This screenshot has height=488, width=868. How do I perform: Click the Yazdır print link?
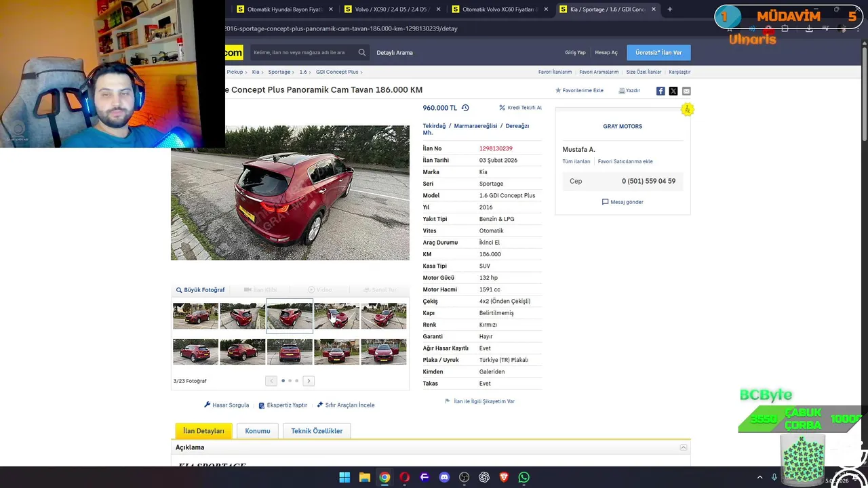tap(629, 90)
